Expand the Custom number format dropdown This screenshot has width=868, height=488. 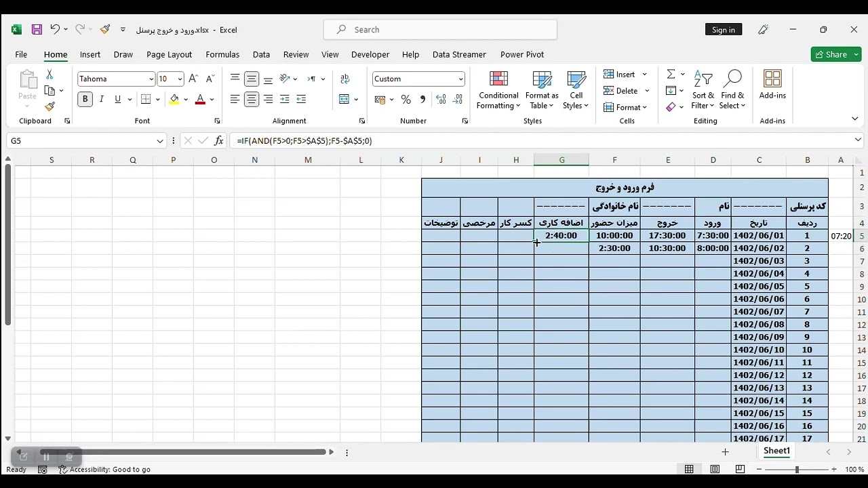[x=460, y=79]
